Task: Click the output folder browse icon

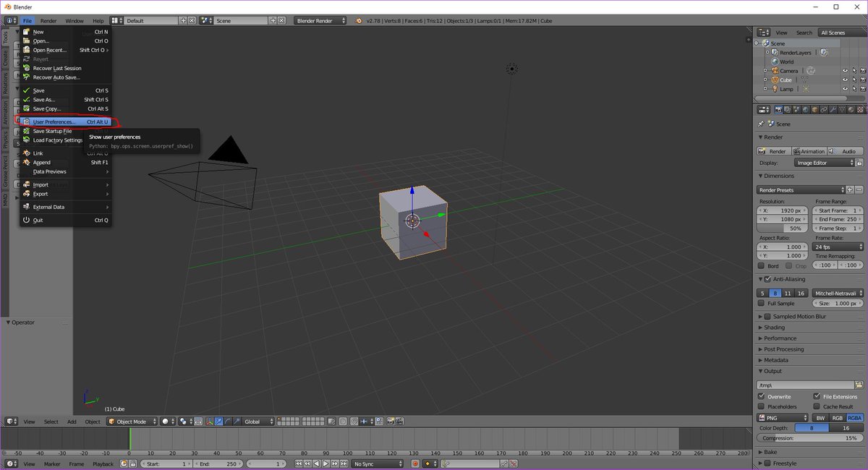Action: click(x=859, y=385)
